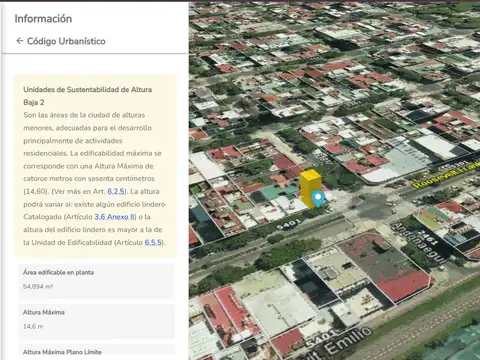Screen dimensions: 480x360
Task: Click the 5401 street number beside the pin
Action: tap(289, 224)
